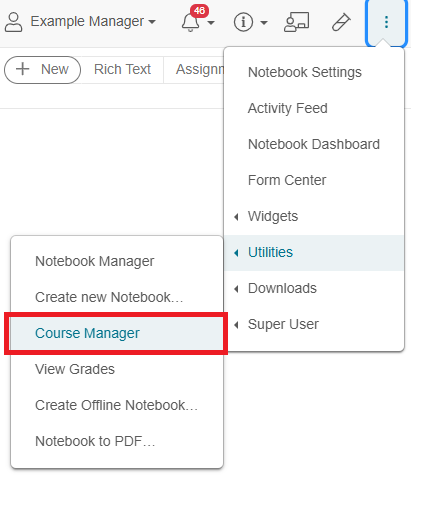Image resolution: width=438 pixels, height=510 pixels.
Task: Click the user profile silhouette icon
Action: click(x=14, y=22)
